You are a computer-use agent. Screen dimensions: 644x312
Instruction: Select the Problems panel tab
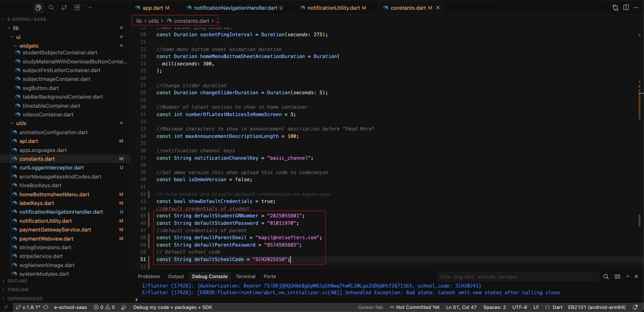[x=149, y=276]
